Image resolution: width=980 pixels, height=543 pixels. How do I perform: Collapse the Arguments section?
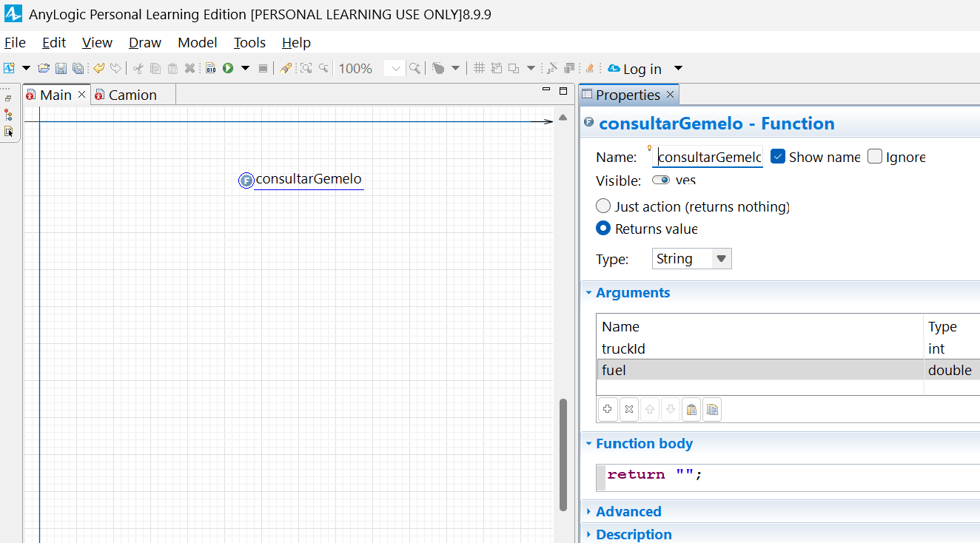pos(589,292)
